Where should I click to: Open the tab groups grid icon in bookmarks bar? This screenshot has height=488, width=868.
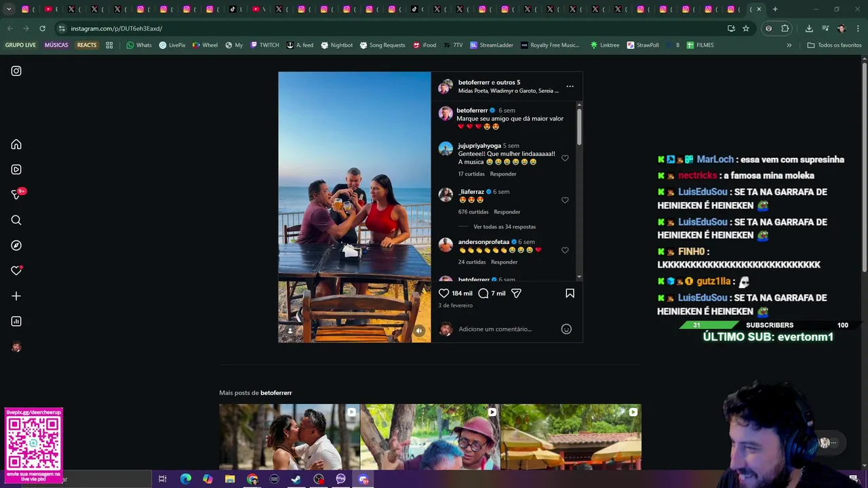pyautogui.click(x=109, y=45)
